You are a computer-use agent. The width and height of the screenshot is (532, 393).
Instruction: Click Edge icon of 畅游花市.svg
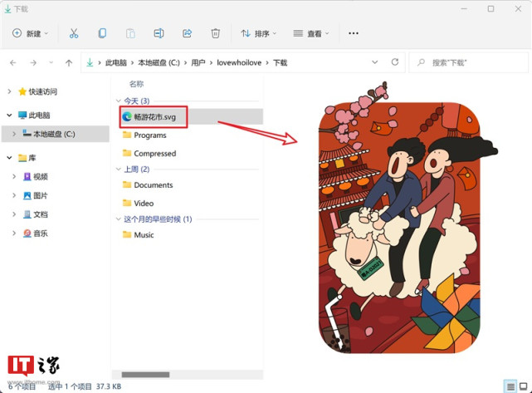coord(127,117)
